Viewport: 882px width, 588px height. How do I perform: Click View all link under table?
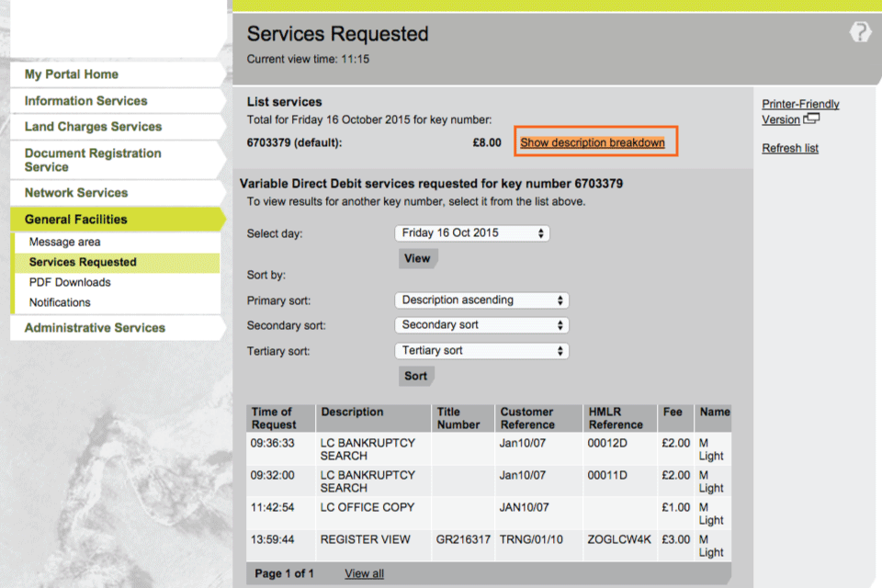point(364,574)
